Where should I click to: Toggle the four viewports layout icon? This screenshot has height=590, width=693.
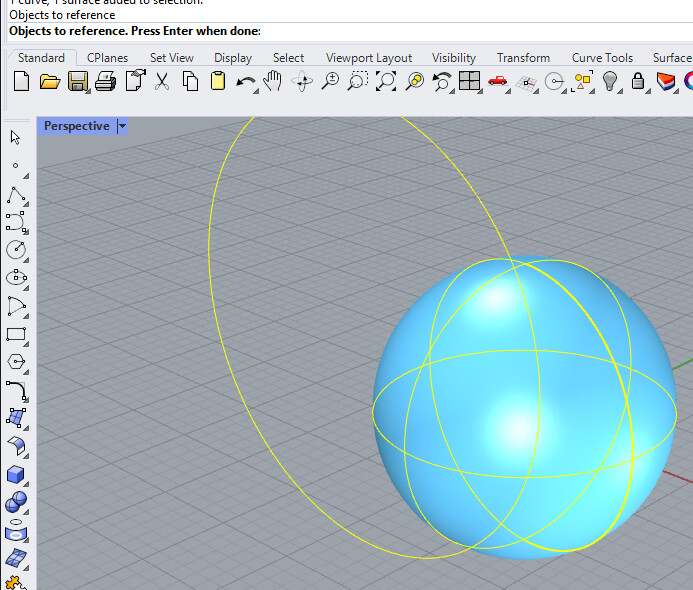pyautogui.click(x=469, y=81)
